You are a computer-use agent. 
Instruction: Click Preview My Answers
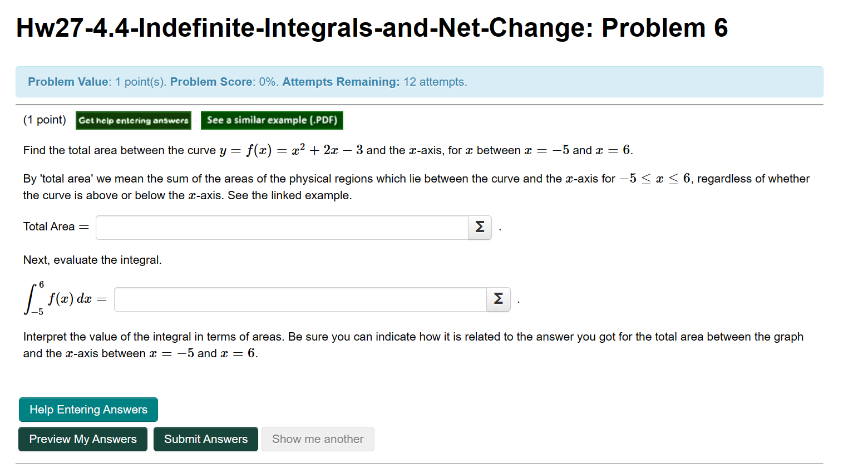pyautogui.click(x=82, y=439)
